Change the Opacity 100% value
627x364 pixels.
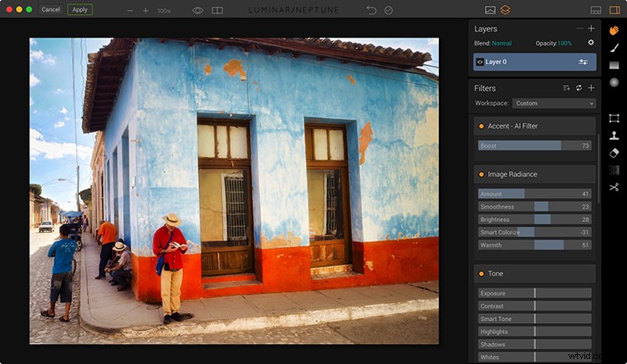[564, 43]
